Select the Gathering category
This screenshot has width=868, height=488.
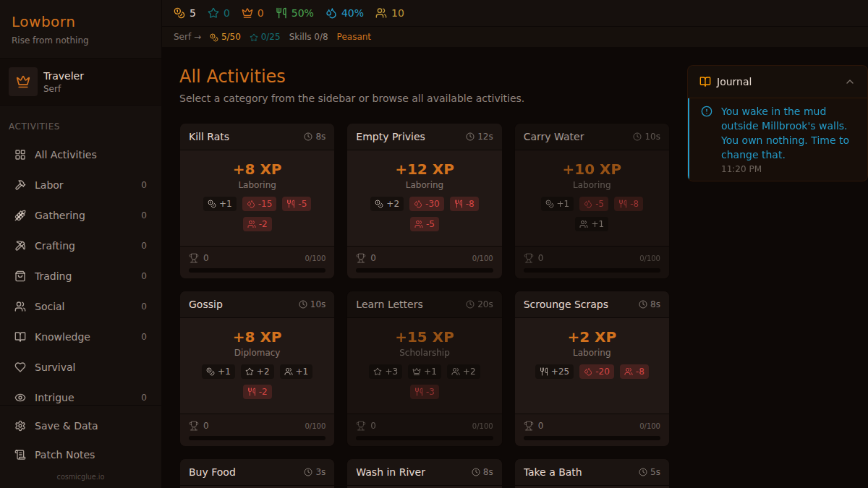[80, 215]
